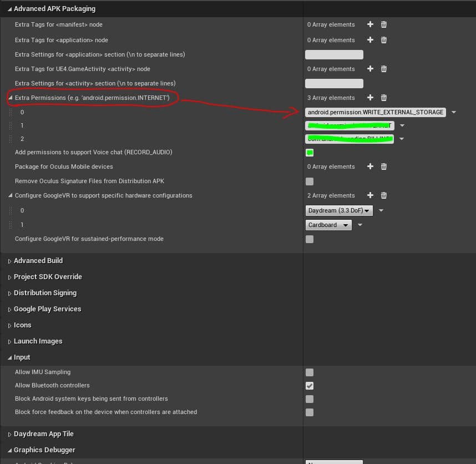Add a new Extra Permission entry
The width and height of the screenshot is (476, 464).
coord(370,97)
